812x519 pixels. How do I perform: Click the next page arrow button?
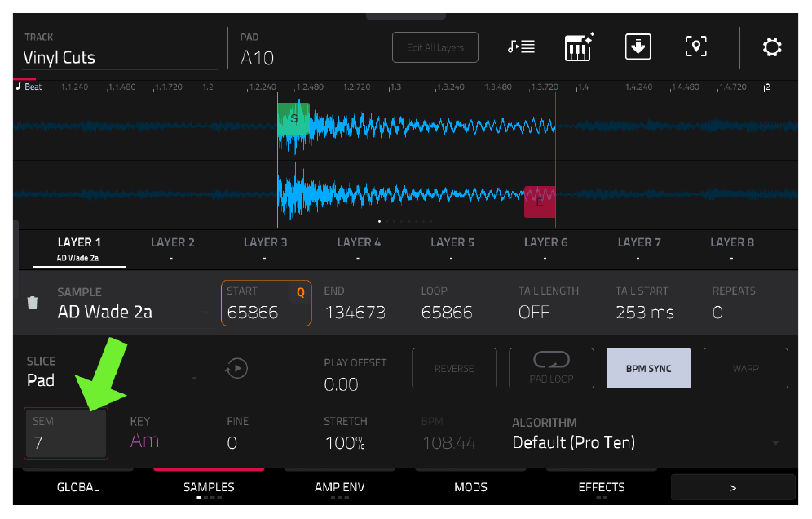click(733, 487)
